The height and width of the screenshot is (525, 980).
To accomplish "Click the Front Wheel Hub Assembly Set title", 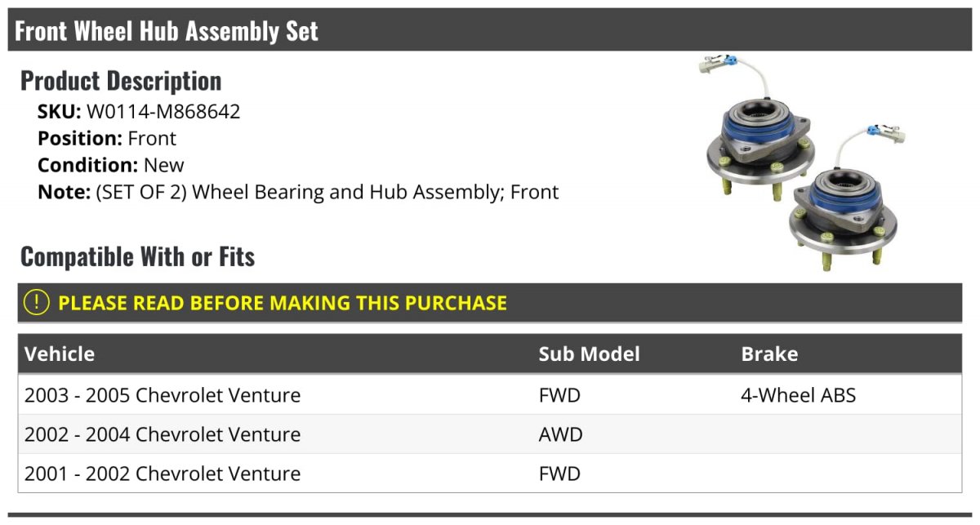I will 167,31.
